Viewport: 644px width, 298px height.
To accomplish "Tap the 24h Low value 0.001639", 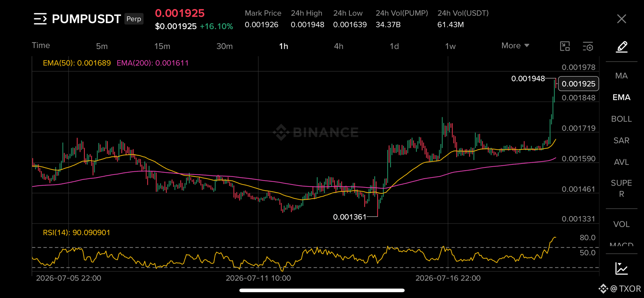I will pyautogui.click(x=350, y=25).
